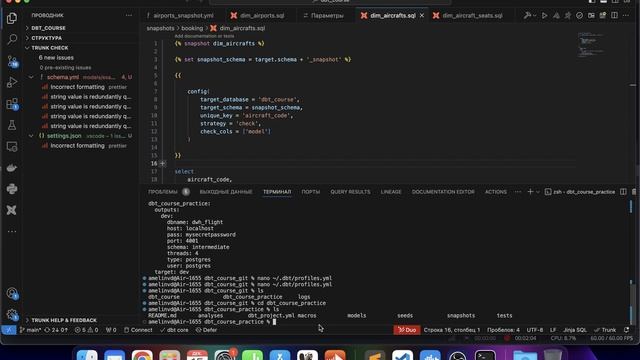Viewport: 640px width, 360px height.
Task: Expand TRUNK HELP & FEEDBACK section
Action: (x=64, y=320)
